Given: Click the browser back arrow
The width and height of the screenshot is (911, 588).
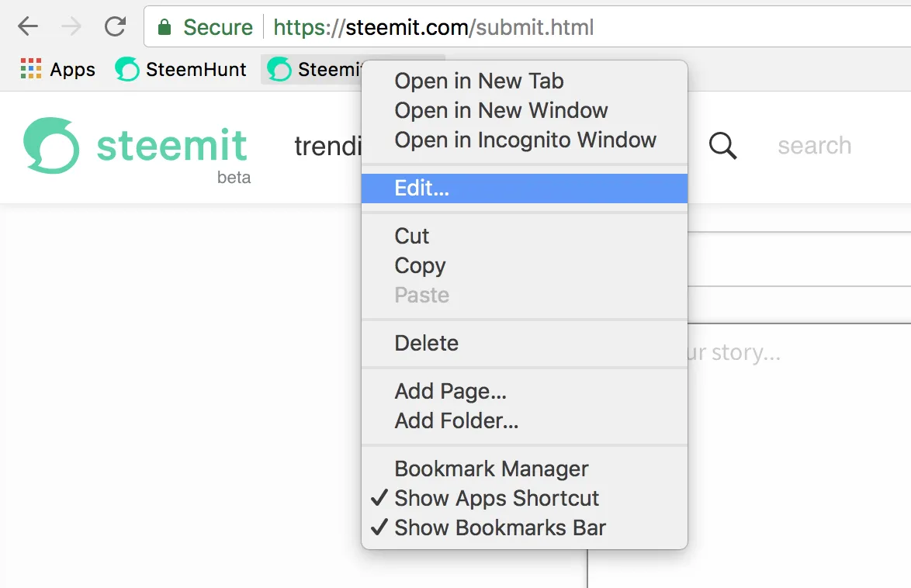Looking at the screenshot, I should (27, 26).
